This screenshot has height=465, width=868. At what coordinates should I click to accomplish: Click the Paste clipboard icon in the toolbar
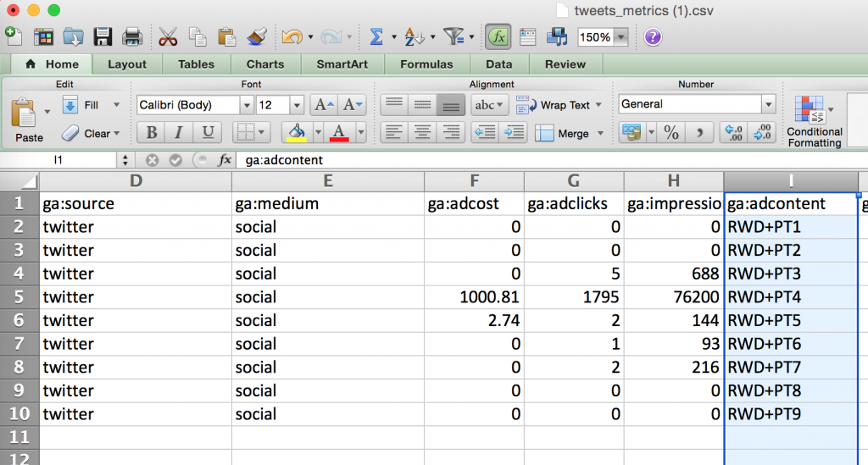pos(227,37)
